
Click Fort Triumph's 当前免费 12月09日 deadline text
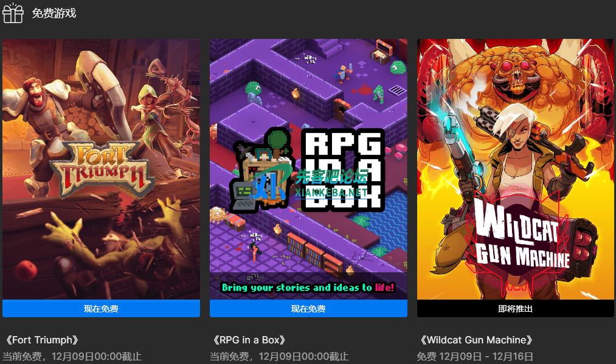(72, 357)
